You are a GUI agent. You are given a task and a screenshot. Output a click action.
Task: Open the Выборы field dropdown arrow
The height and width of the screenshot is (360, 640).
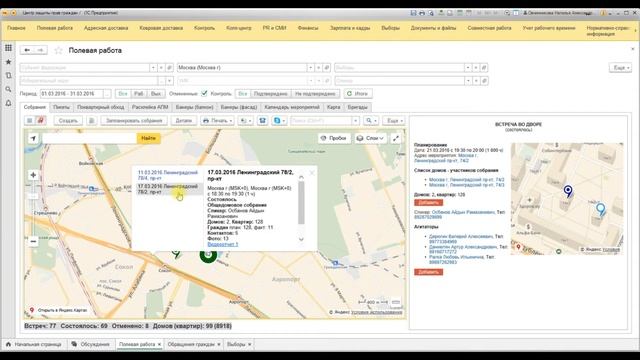(468, 68)
